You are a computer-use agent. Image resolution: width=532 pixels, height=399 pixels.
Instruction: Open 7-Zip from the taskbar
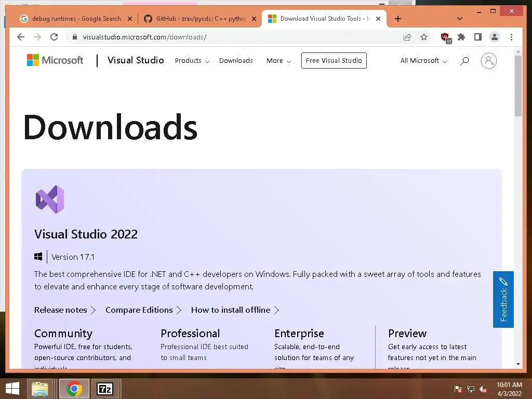point(105,389)
